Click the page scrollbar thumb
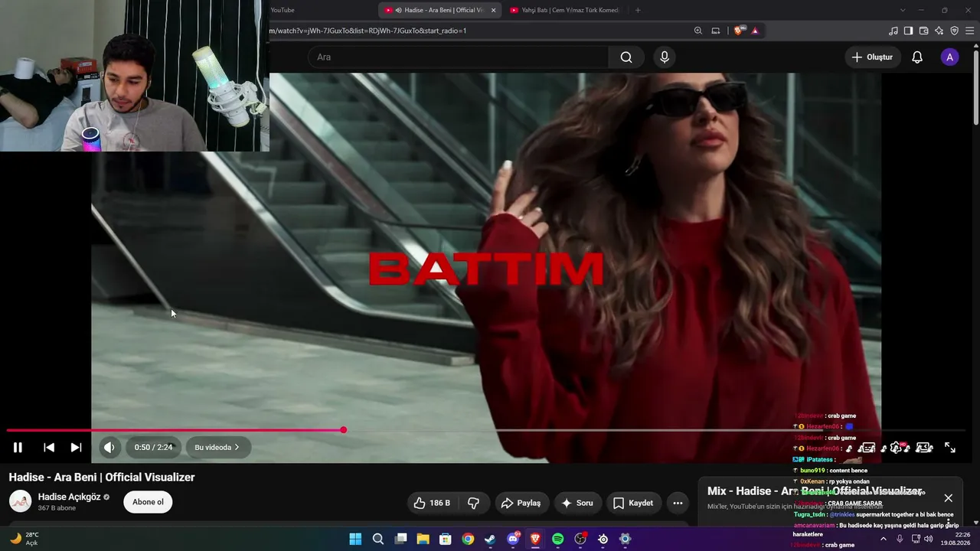The height and width of the screenshot is (551, 980). [975, 86]
